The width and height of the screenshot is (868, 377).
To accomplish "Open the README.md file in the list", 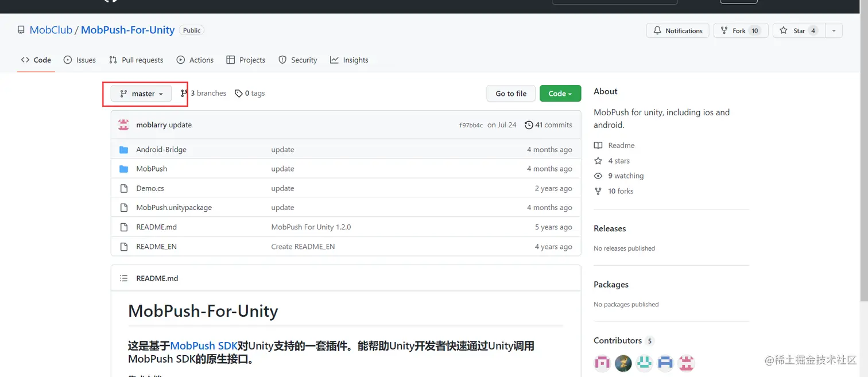I will [156, 227].
